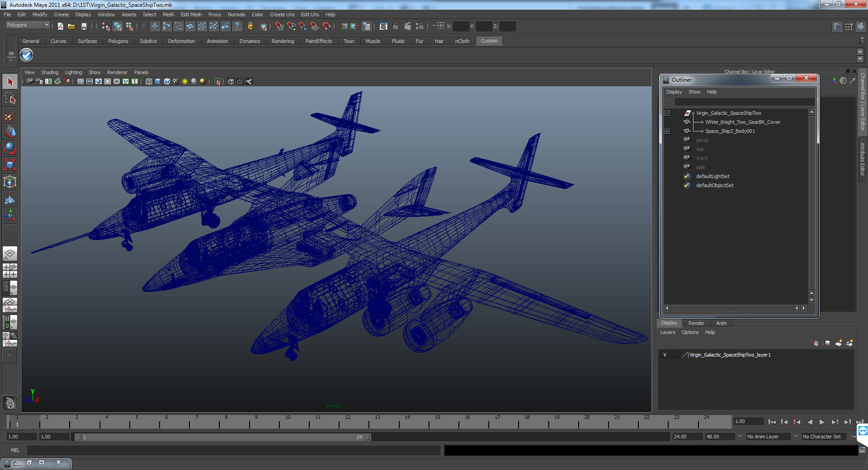Open the Edit Mesh menu
This screenshot has height=470, width=868.
pos(191,14)
